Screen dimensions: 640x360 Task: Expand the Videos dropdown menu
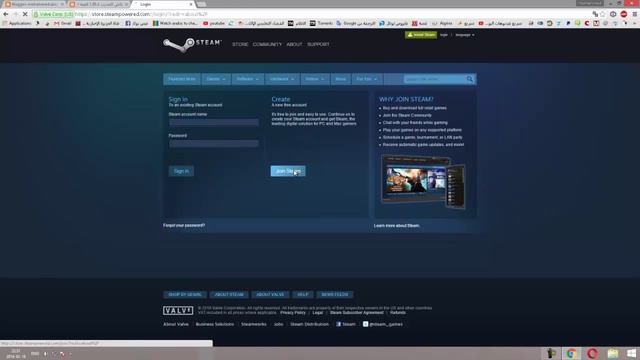click(x=315, y=79)
